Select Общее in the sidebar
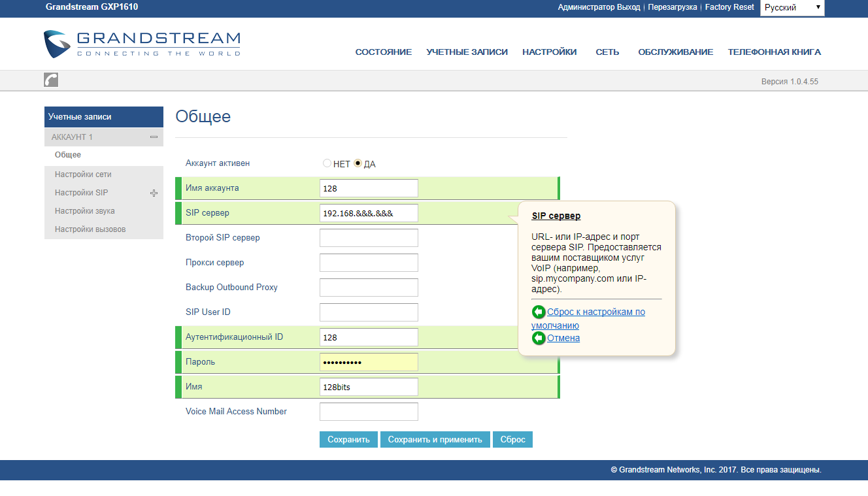The width and height of the screenshot is (868, 496). click(68, 155)
